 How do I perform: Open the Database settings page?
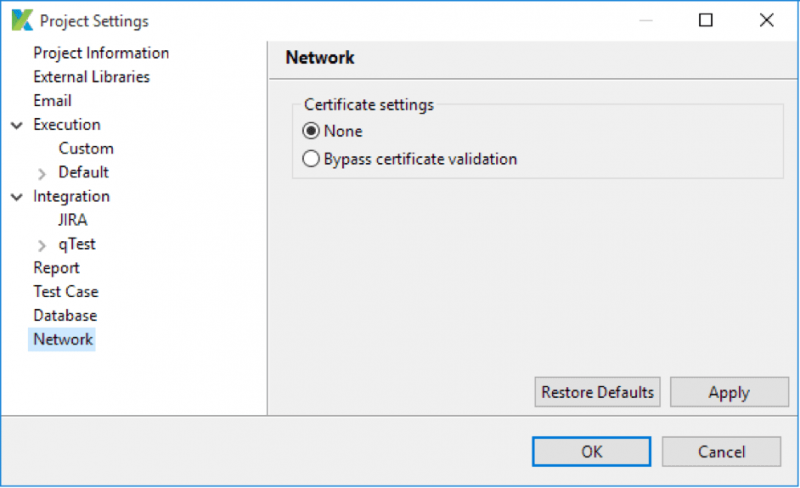[x=65, y=316]
